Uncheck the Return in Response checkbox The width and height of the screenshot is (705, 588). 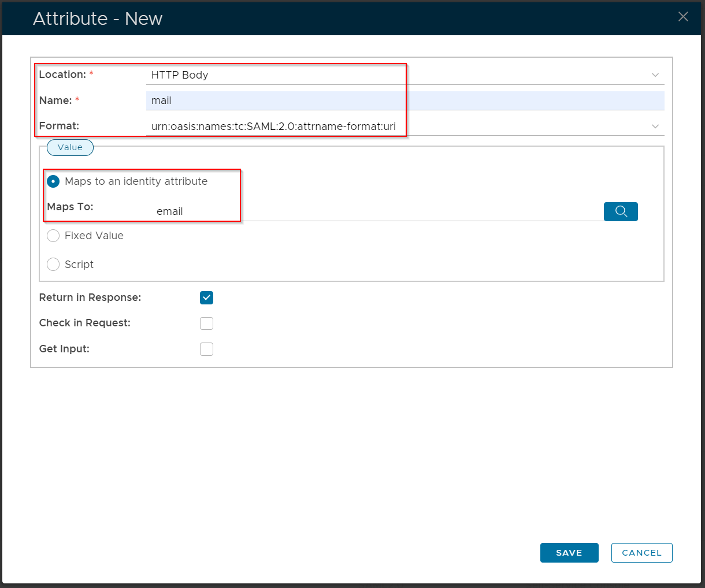(206, 297)
